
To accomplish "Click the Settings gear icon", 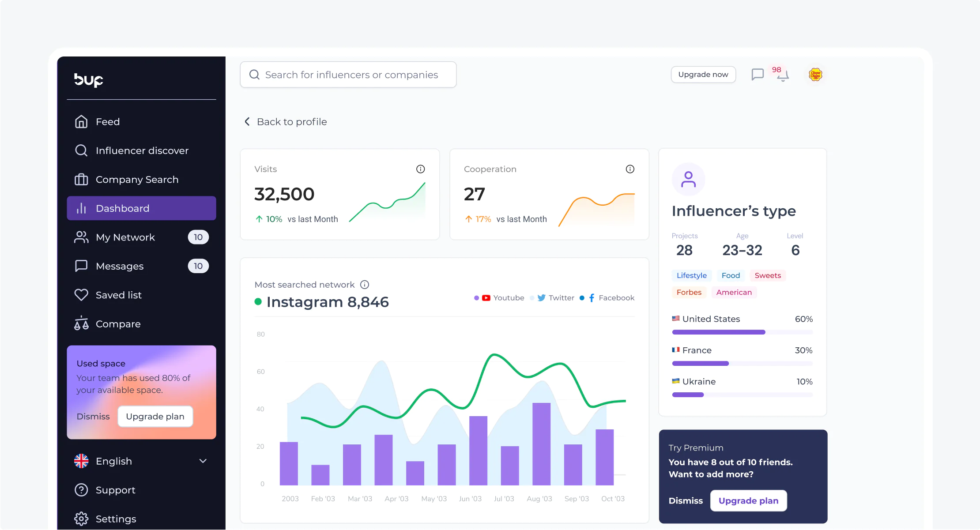I will click(x=81, y=519).
